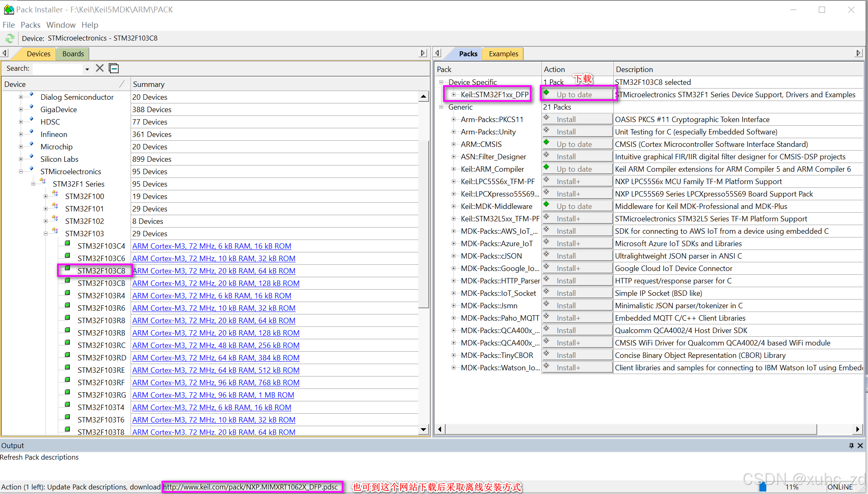
Task: Expand the Dialog Semiconductor vendor node
Action: pos(21,97)
